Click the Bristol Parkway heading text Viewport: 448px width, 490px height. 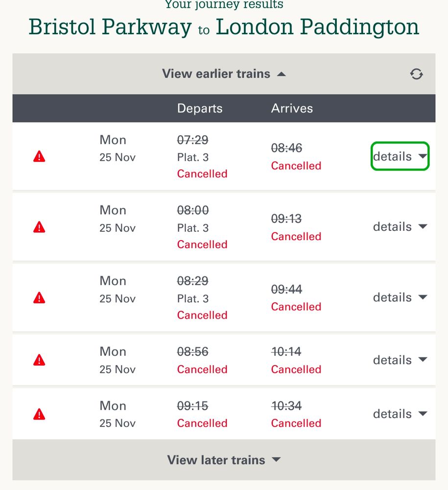110,27
